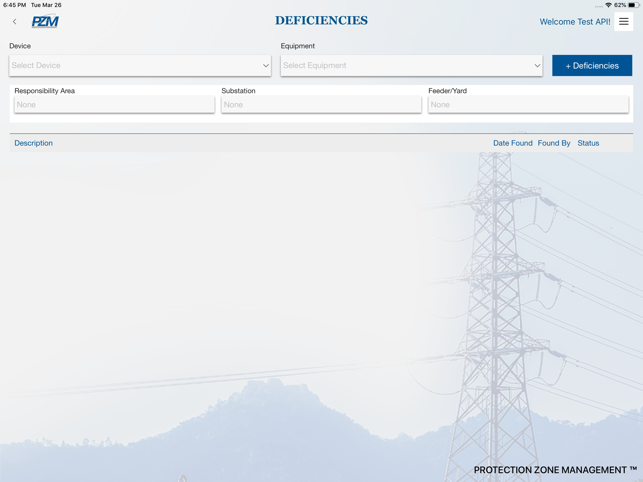Open the Select Device dropdown
Screen dimensions: 643x482
pyautogui.click(x=140, y=66)
